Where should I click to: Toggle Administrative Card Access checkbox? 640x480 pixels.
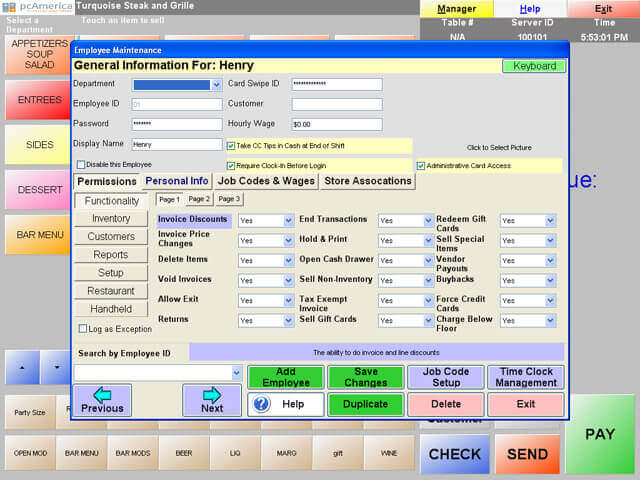(x=421, y=165)
